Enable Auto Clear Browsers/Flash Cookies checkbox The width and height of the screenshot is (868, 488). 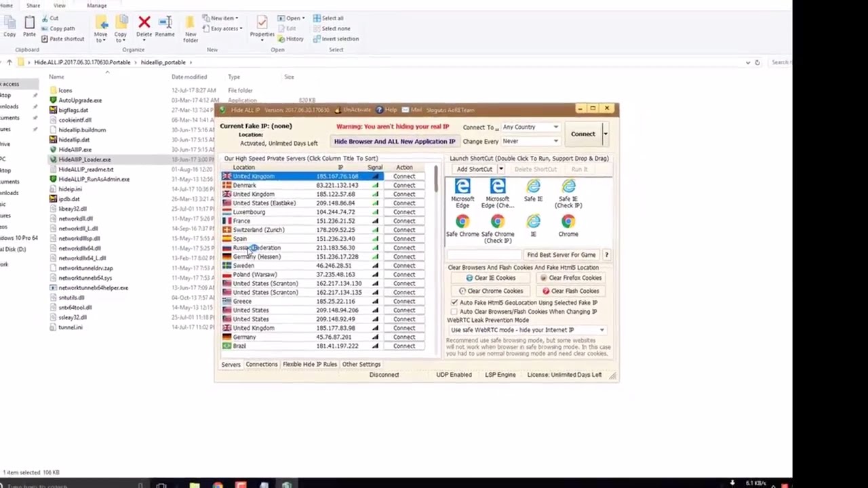(454, 311)
